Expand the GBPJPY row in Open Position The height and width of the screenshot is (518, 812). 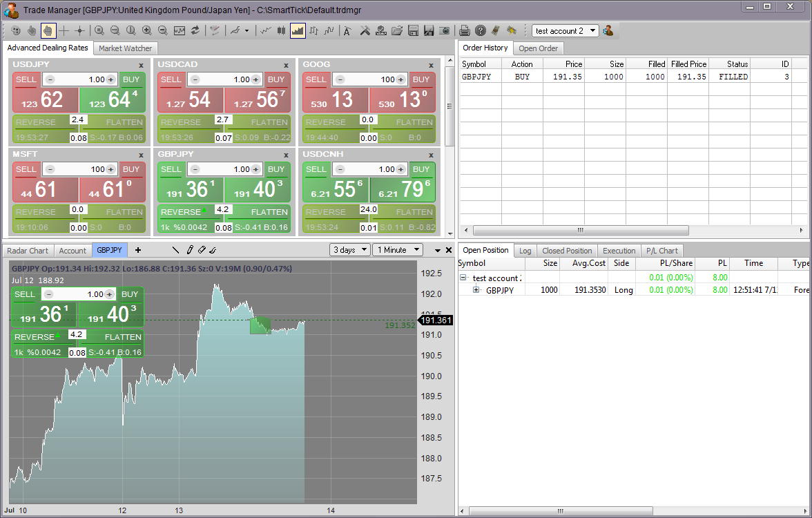pos(476,290)
